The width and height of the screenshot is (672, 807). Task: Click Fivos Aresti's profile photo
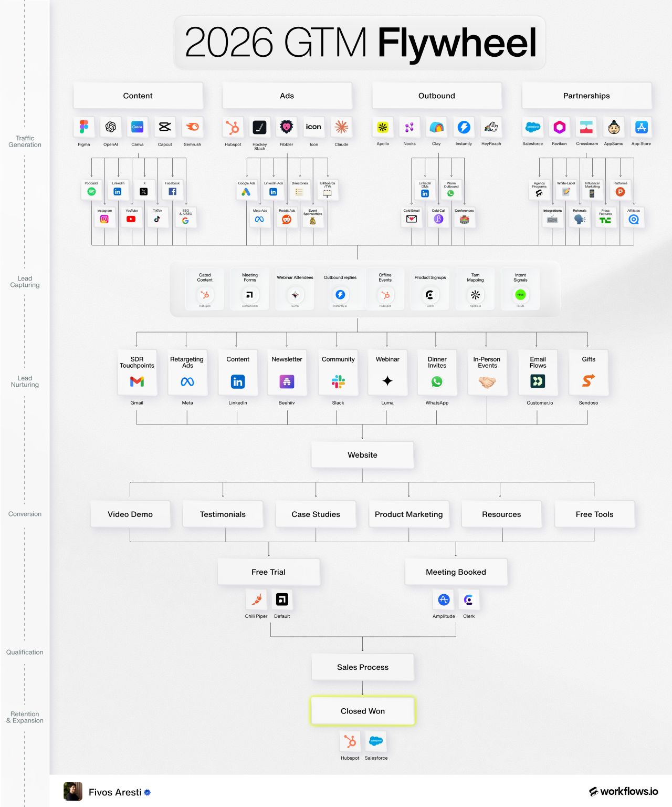(73, 792)
